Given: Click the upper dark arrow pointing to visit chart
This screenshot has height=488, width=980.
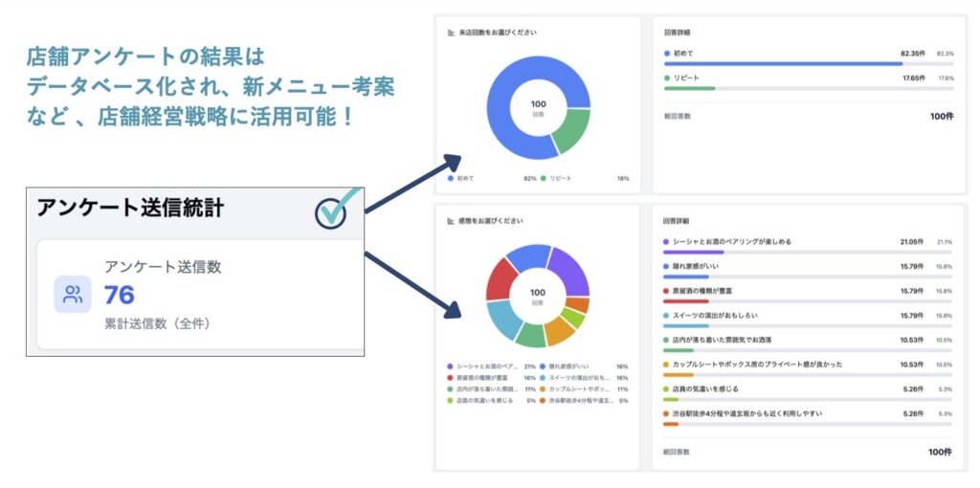Looking at the screenshot, I should pyautogui.click(x=412, y=183).
